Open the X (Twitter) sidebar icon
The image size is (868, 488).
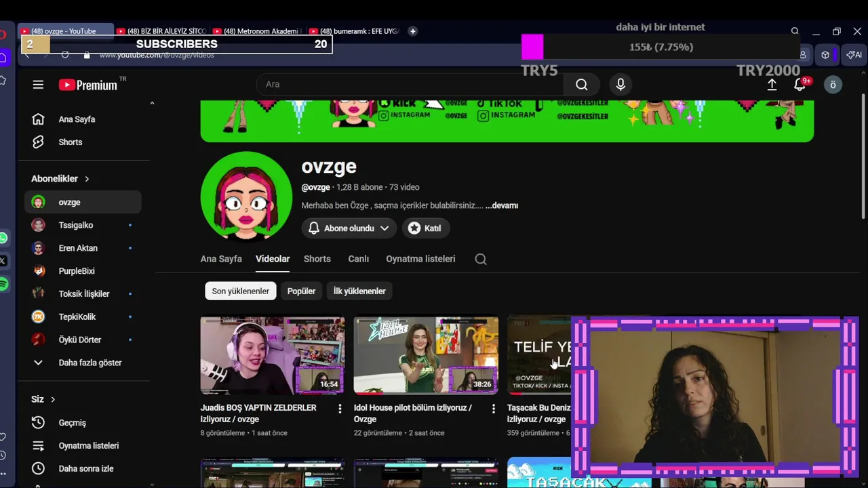pos(3,261)
